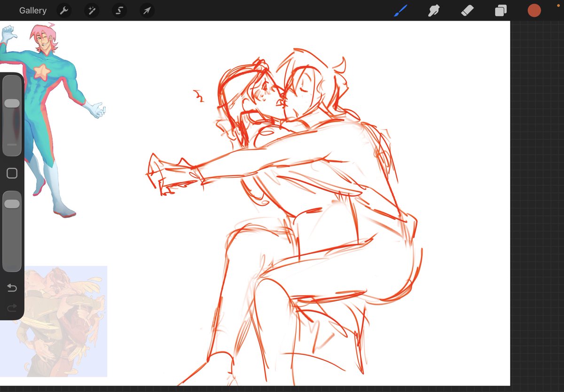Tap the Redo arrow in the sidebar

pyautogui.click(x=12, y=308)
